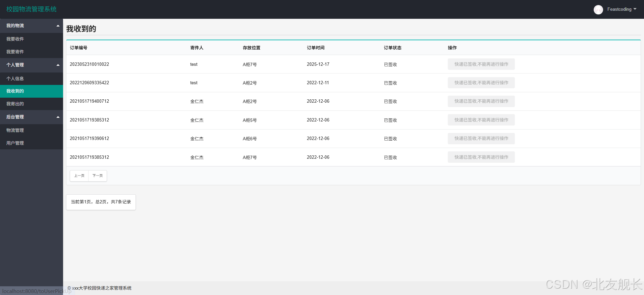
Task: Click the disabled button in the last A柜7号 row
Action: pos(481,157)
